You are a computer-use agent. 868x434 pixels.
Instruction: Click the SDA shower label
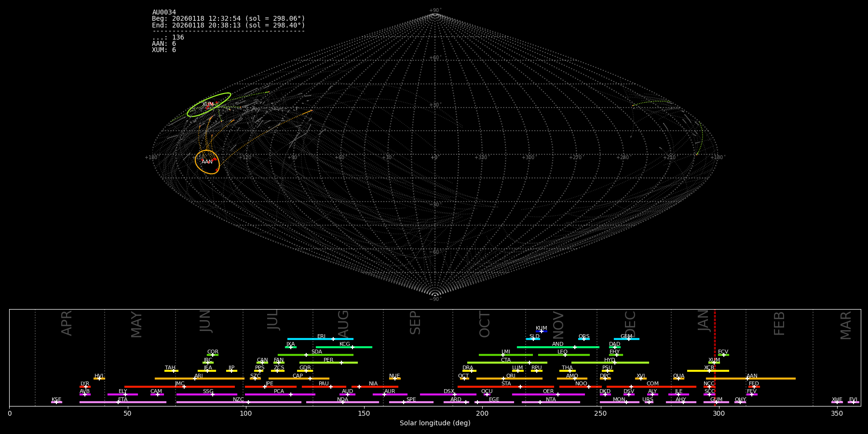point(317,352)
